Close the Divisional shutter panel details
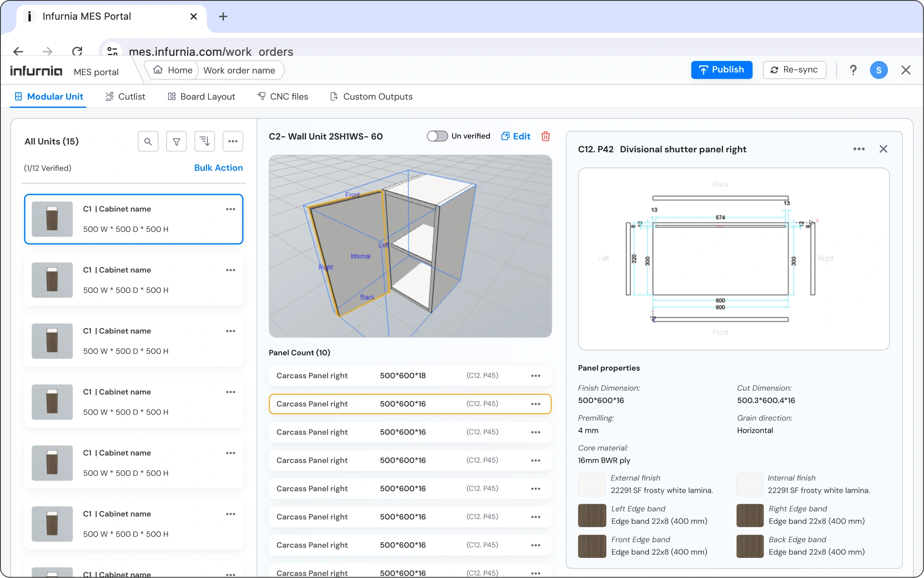 883,149
